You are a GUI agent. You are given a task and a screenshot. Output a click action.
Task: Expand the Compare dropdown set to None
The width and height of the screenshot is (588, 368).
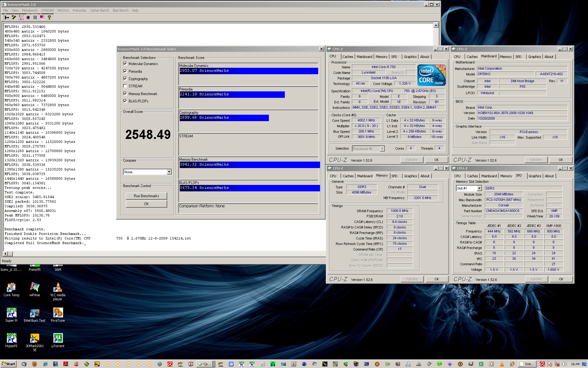point(169,172)
